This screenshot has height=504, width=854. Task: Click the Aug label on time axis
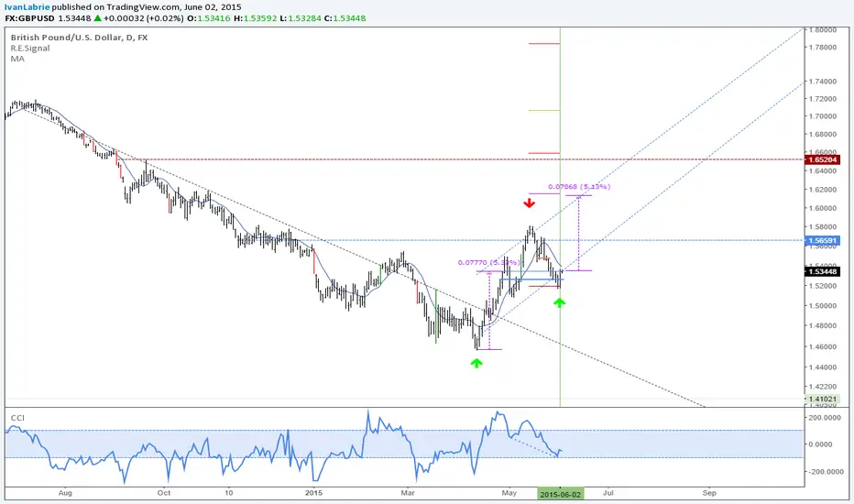pos(65,493)
